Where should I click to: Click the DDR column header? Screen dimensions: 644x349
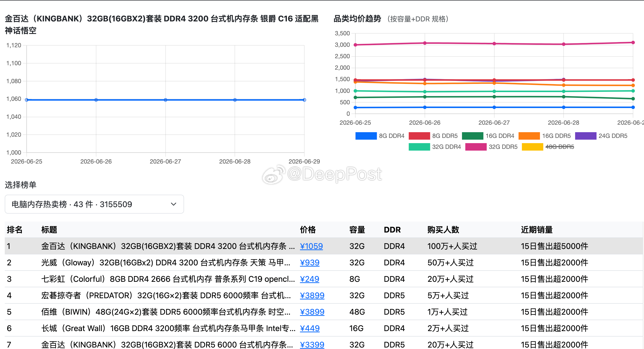pos(392,230)
